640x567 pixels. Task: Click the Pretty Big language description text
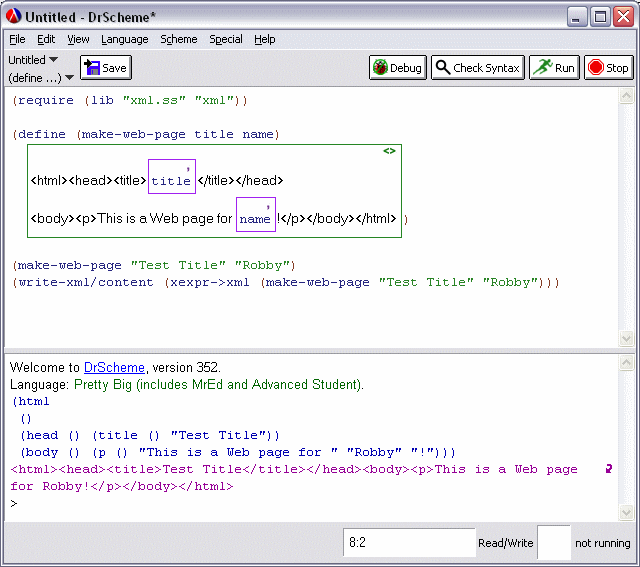218,385
